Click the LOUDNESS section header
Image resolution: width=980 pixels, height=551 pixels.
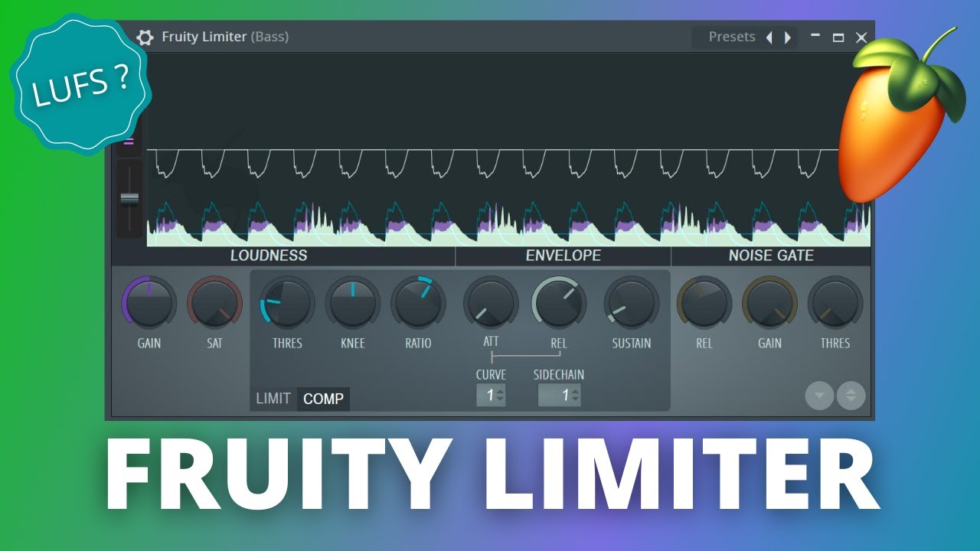point(269,256)
